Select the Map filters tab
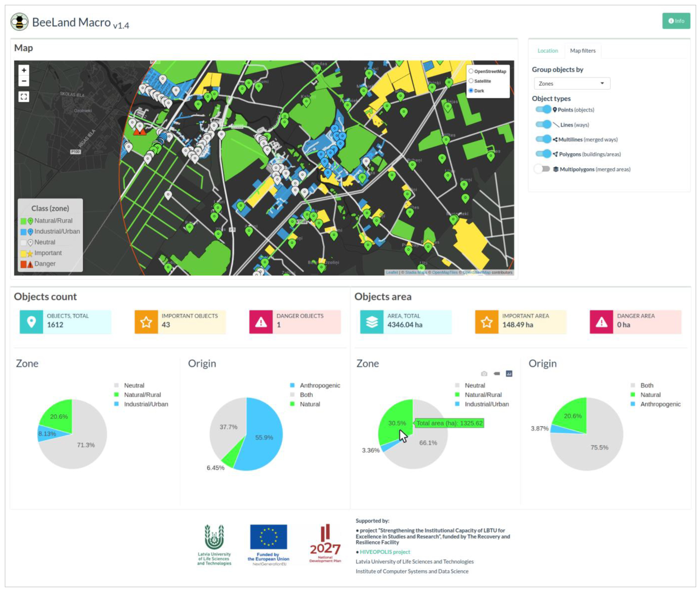Screen dimensions: 700x591 pyautogui.click(x=583, y=51)
